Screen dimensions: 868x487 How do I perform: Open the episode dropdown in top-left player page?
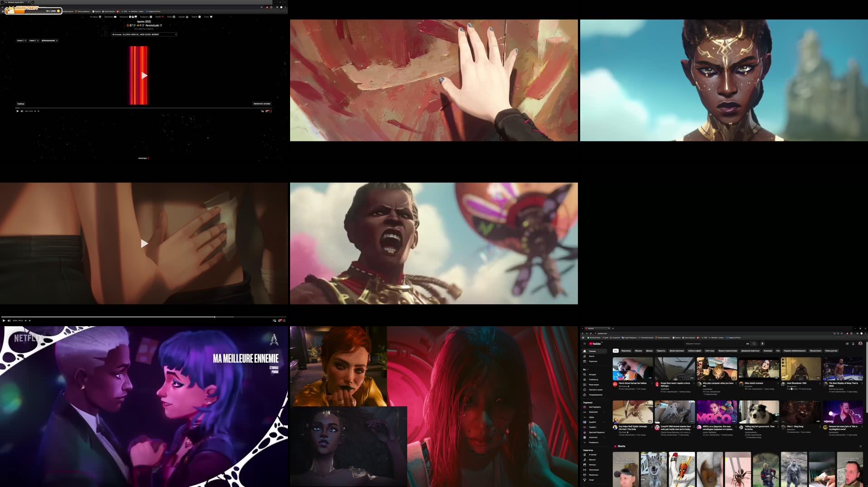point(34,40)
